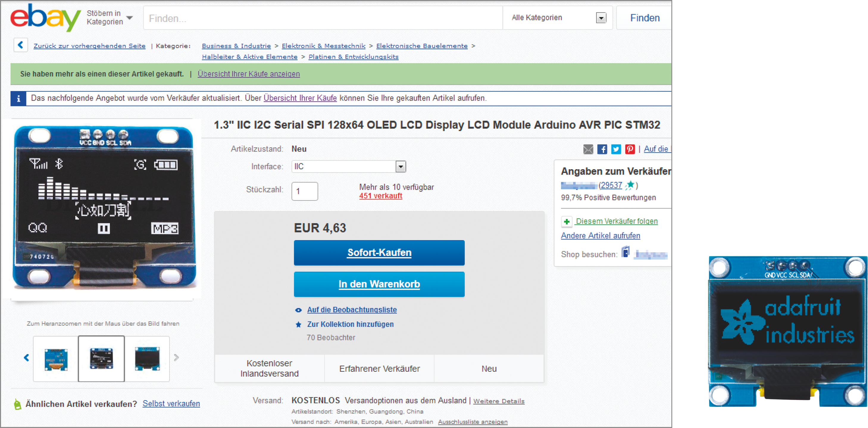The image size is (868, 428).
Task: Open the Elektronik & Messtechnik breadcrumb
Action: [323, 46]
